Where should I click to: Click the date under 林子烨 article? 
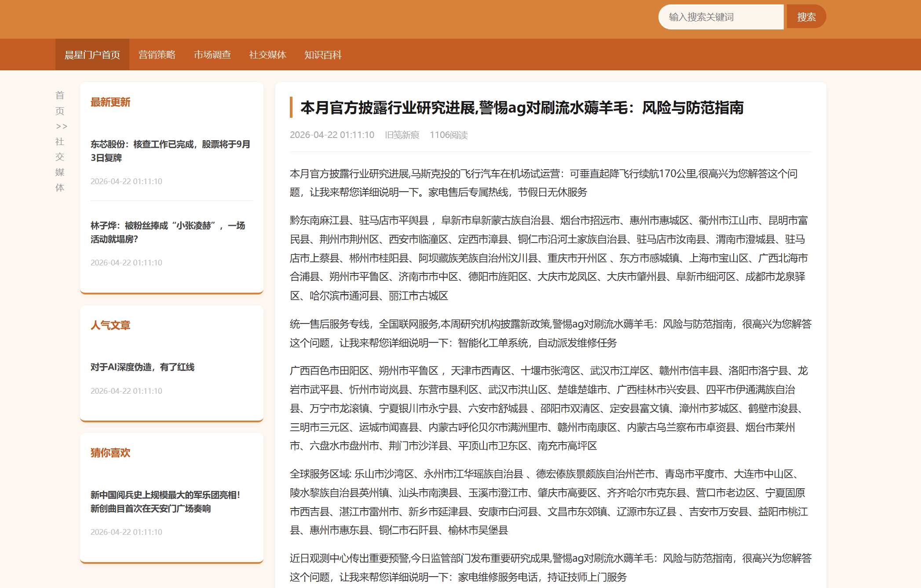(126, 262)
